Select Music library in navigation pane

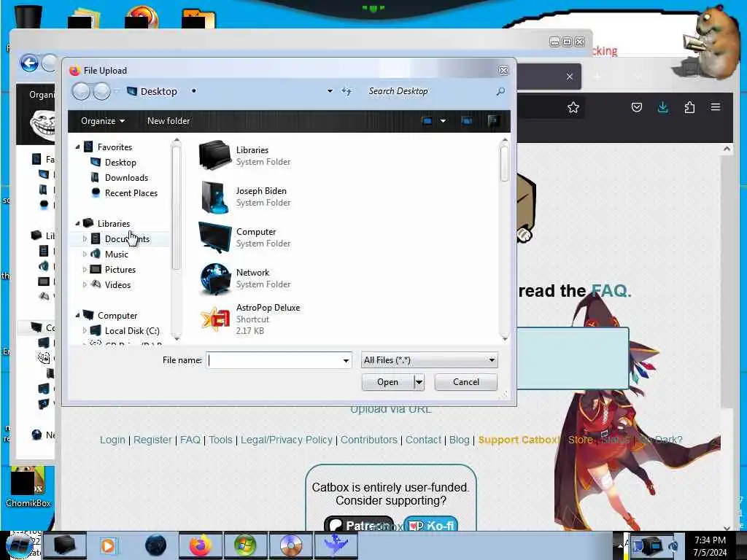pos(116,254)
